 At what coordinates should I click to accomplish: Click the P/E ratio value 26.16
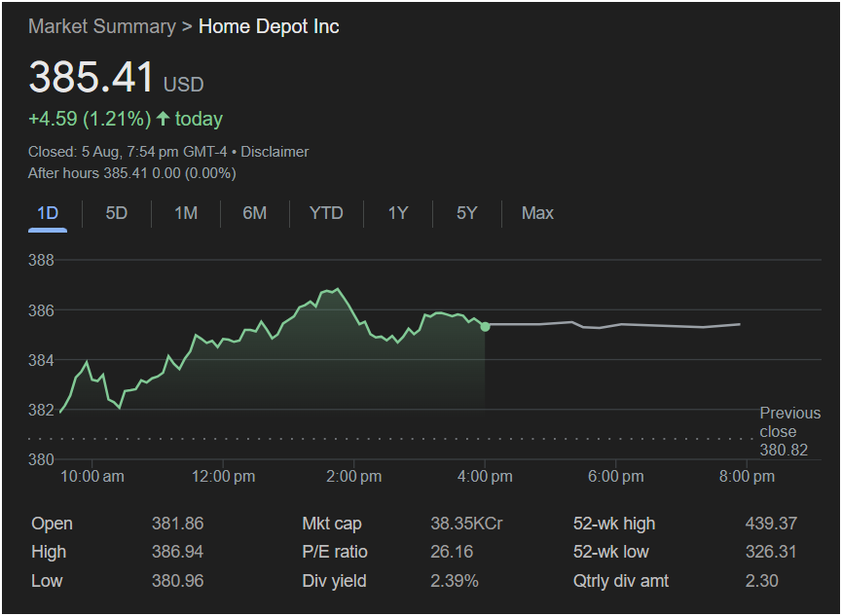pos(452,552)
